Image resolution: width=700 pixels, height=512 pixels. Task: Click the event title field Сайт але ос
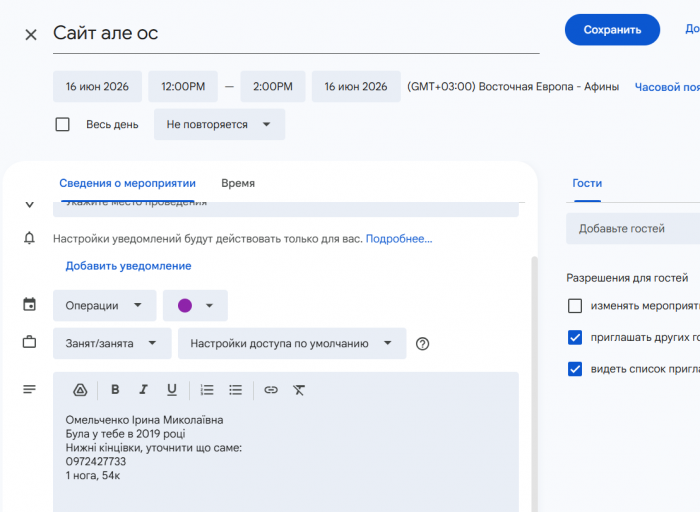click(x=296, y=33)
